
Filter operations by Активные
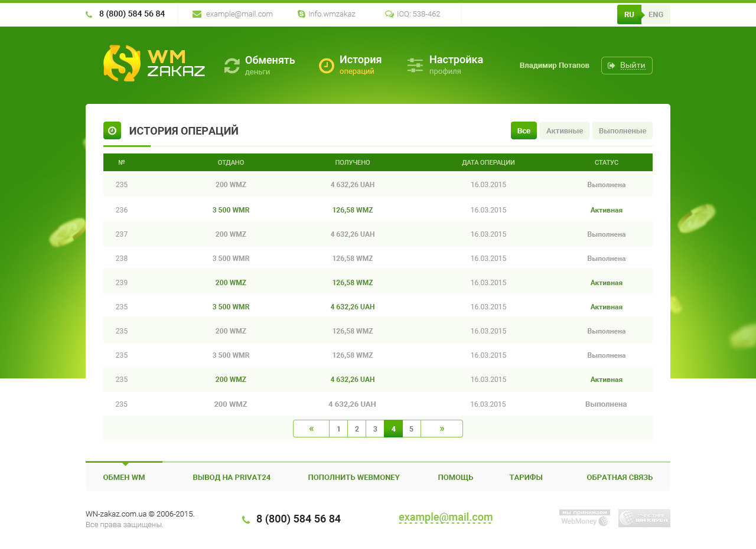565,130
